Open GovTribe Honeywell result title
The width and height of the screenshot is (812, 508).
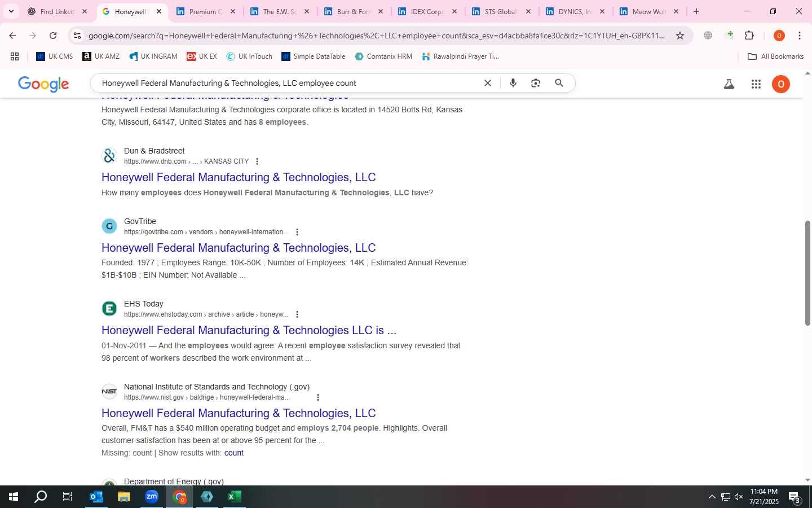(x=239, y=248)
